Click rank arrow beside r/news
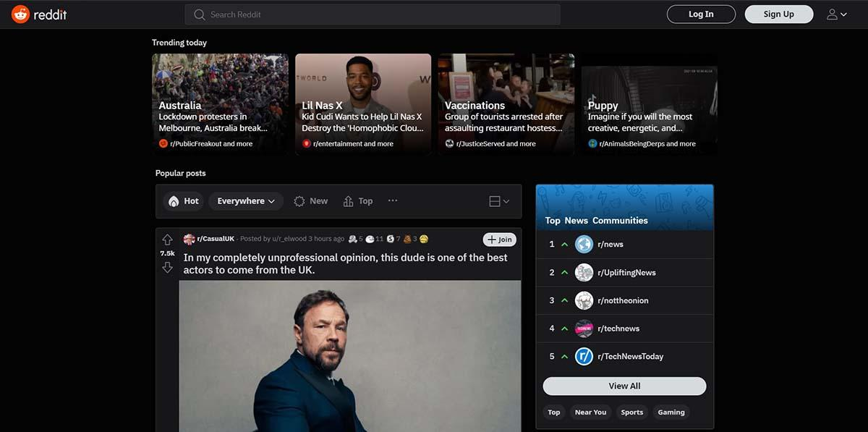This screenshot has width=868, height=432. click(565, 245)
